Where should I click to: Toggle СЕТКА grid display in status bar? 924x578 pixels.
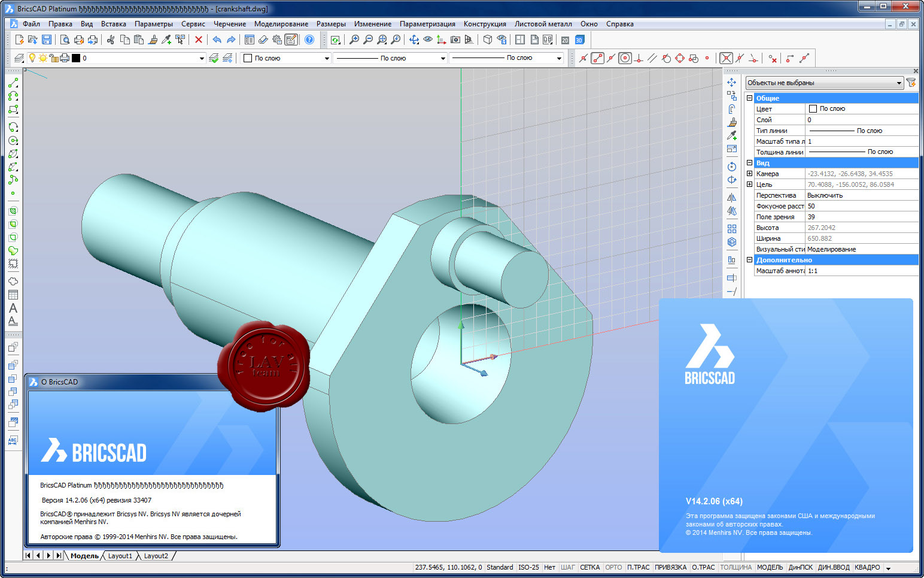click(589, 567)
